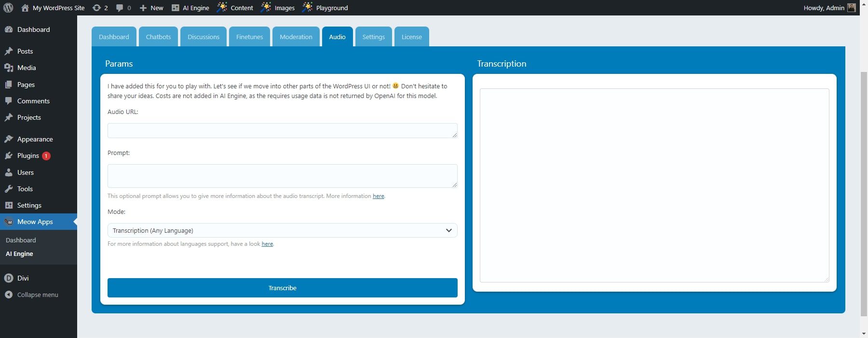868x338 pixels.
Task: Focus the Prompt text area
Action: pos(282,176)
